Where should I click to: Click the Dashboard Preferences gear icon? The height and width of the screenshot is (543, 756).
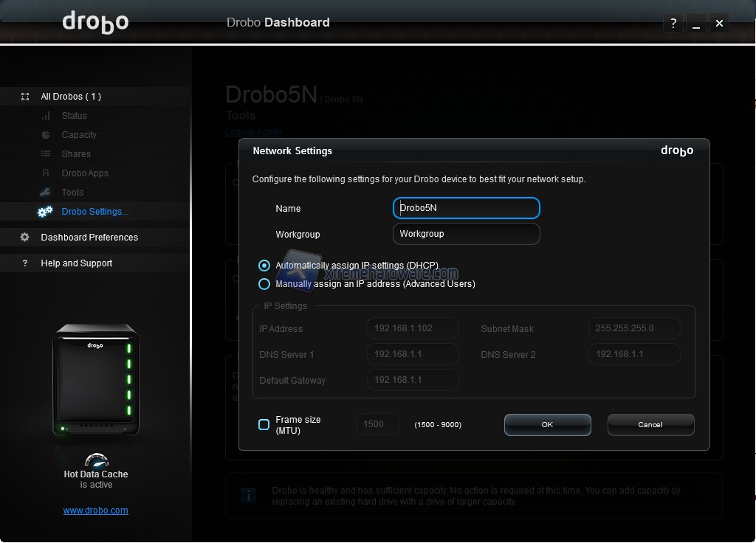(25, 238)
